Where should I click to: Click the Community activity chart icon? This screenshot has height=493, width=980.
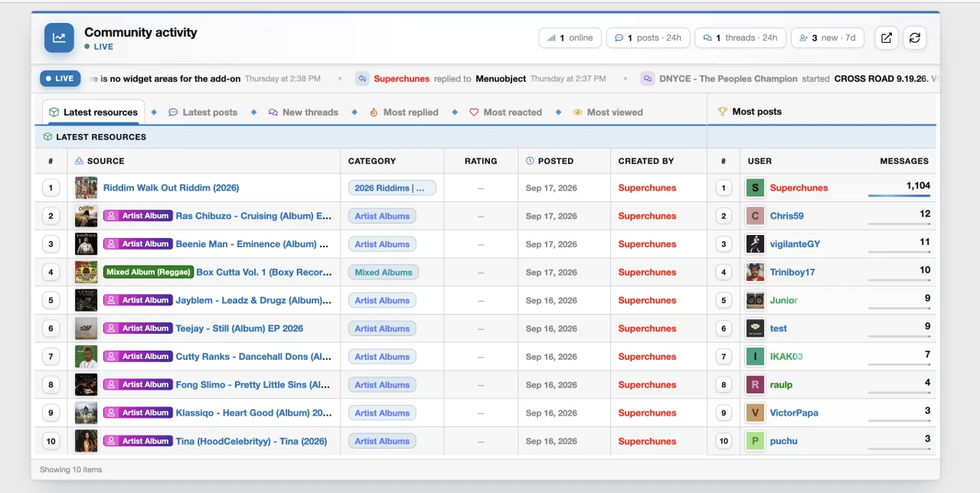pos(59,38)
